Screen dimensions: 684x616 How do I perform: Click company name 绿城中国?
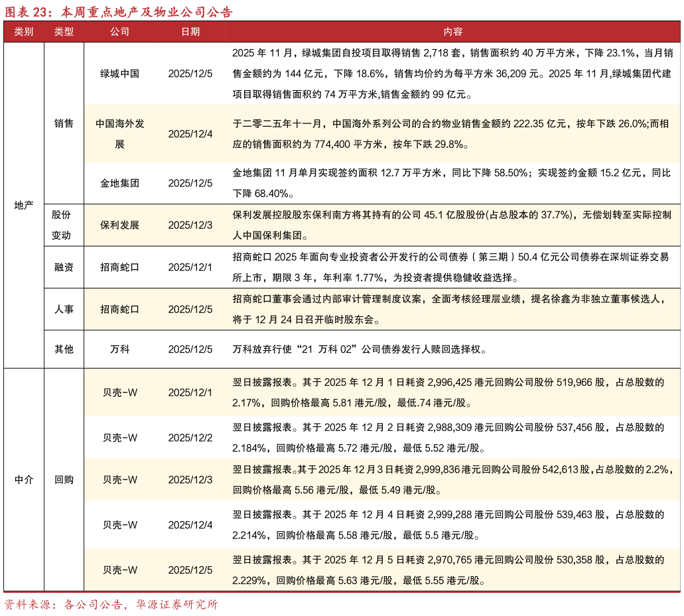click(x=119, y=74)
